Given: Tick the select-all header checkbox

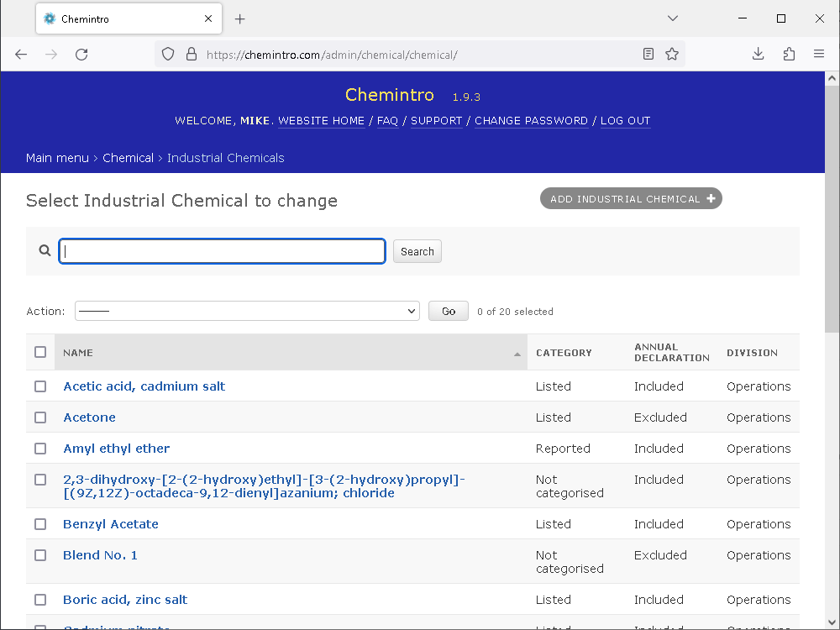Looking at the screenshot, I should (x=40, y=352).
